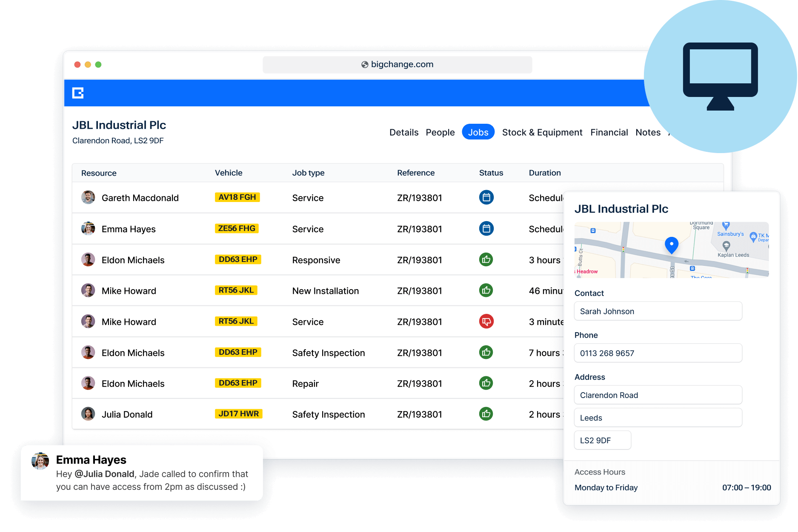Open the Financial tab
The image size is (798, 532).
[x=609, y=132]
